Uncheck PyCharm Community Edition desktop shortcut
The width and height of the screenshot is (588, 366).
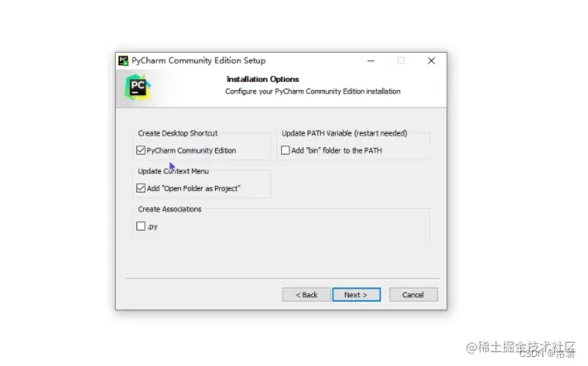click(141, 150)
